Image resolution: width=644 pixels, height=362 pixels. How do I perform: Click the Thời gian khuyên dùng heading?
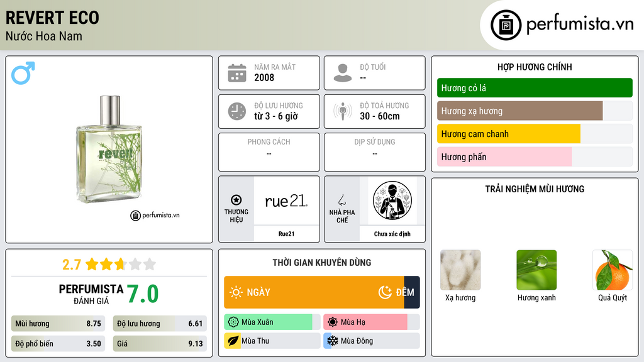click(322, 263)
